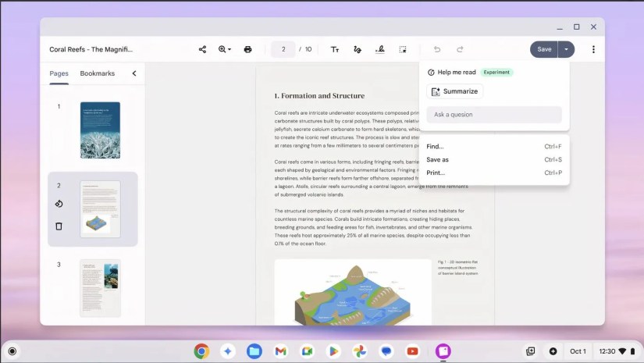Viewport: 644px width, 363px height.
Task: Click the Experiment badge
Action: (x=496, y=73)
